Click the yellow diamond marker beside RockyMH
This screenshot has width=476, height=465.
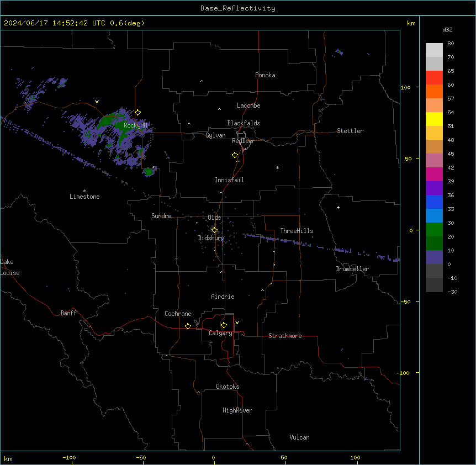click(x=138, y=113)
